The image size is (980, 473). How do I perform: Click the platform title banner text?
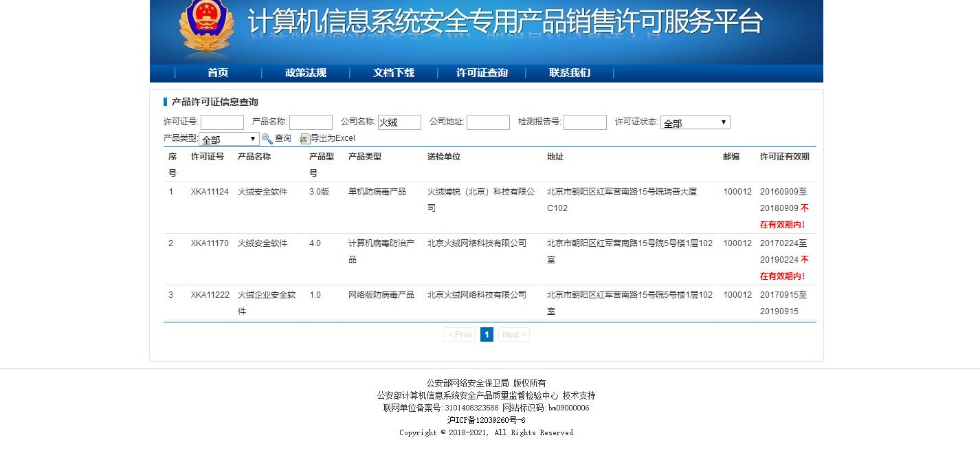click(x=505, y=22)
